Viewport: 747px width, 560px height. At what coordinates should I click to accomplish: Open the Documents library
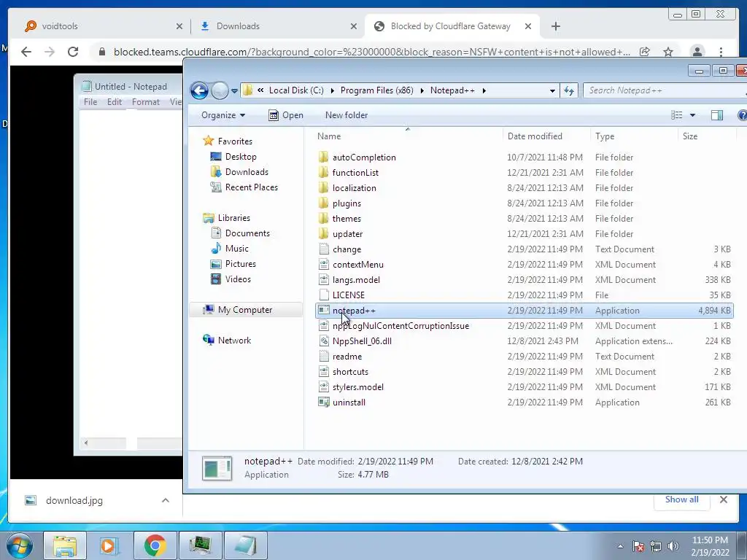pos(247,233)
